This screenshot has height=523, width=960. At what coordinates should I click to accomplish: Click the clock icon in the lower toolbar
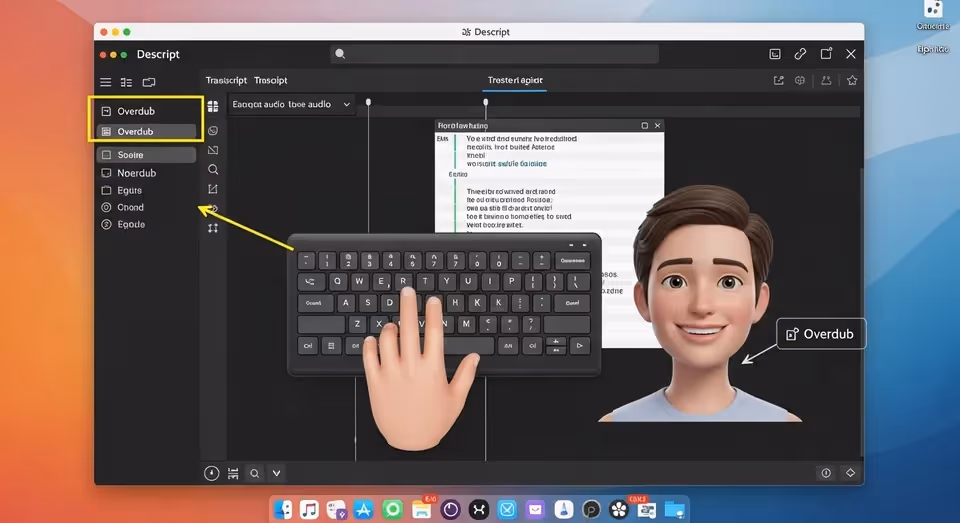click(x=211, y=473)
